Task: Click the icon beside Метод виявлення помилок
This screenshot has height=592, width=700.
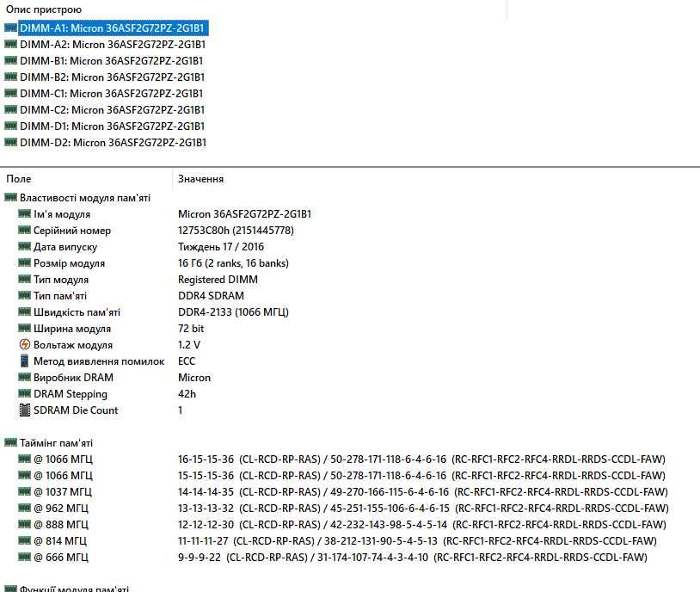Action: click(25, 361)
